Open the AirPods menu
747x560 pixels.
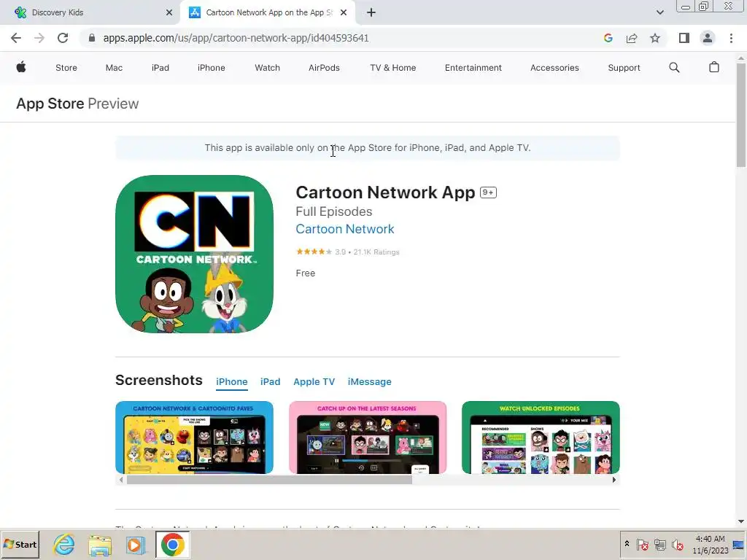(x=324, y=68)
